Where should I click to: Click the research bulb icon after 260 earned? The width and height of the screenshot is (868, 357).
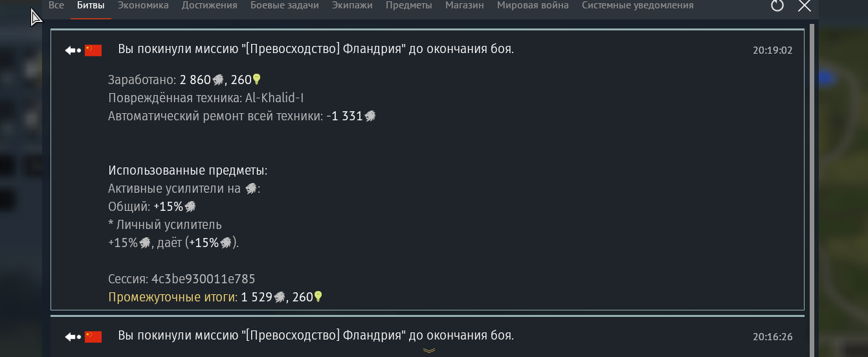256,80
